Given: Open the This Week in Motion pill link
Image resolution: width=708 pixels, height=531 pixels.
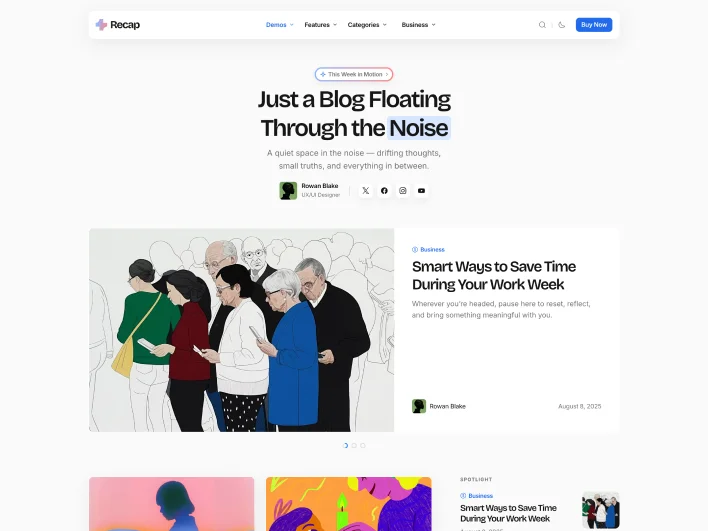Looking at the screenshot, I should (x=354, y=74).
